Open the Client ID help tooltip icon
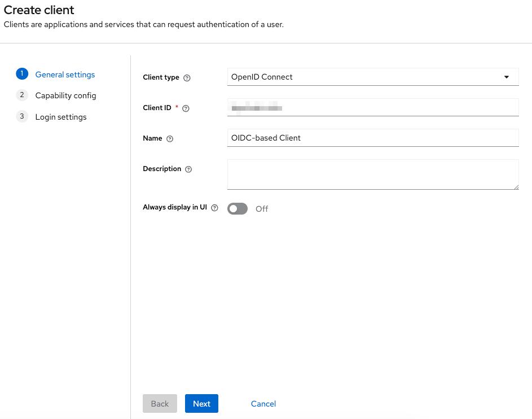 [x=186, y=108]
